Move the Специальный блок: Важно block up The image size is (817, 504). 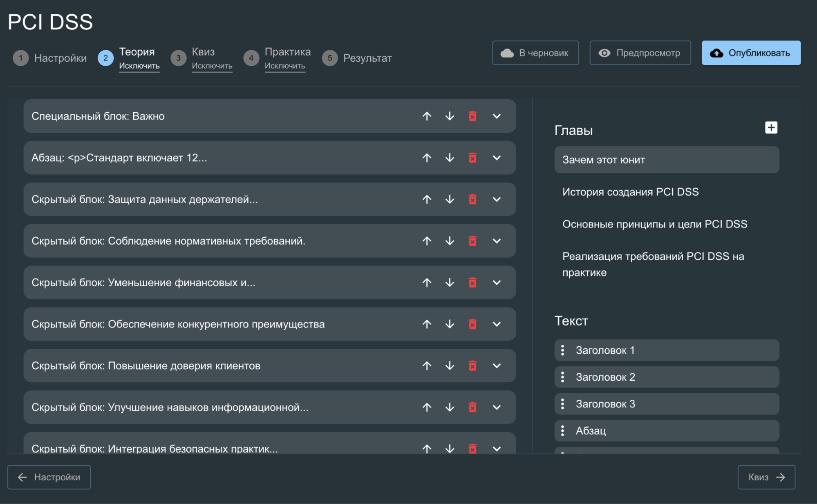point(427,116)
